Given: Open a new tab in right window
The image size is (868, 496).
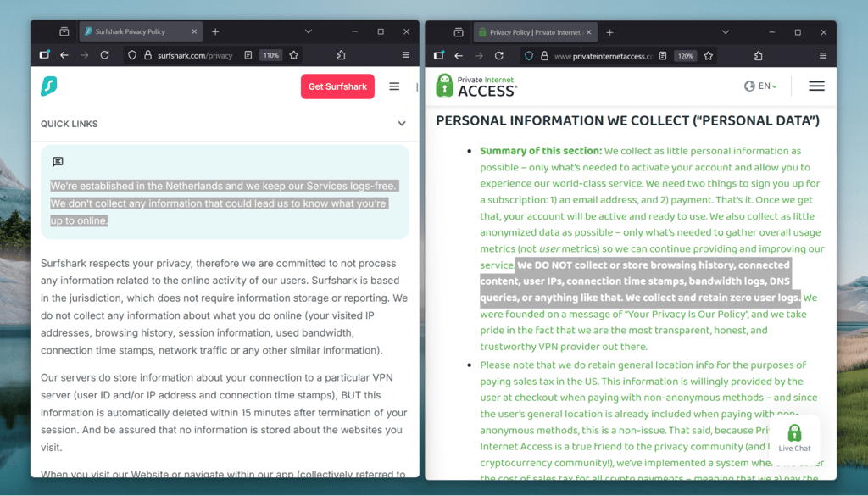Looking at the screenshot, I should 609,32.
